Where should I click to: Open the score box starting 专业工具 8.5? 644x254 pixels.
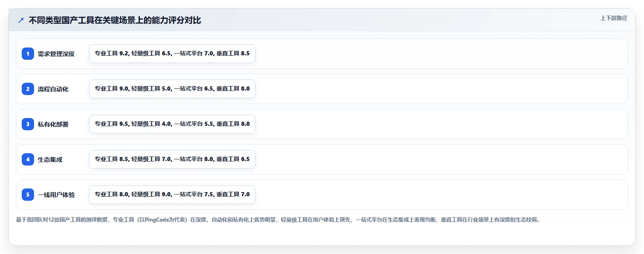(172, 159)
